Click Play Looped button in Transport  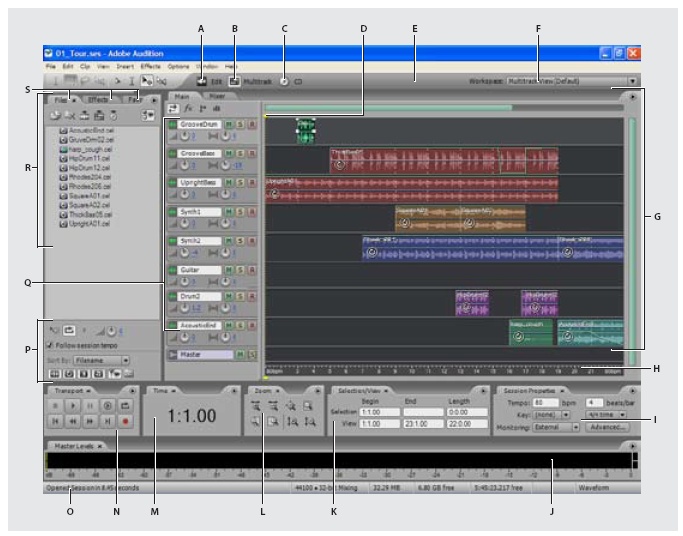point(125,406)
